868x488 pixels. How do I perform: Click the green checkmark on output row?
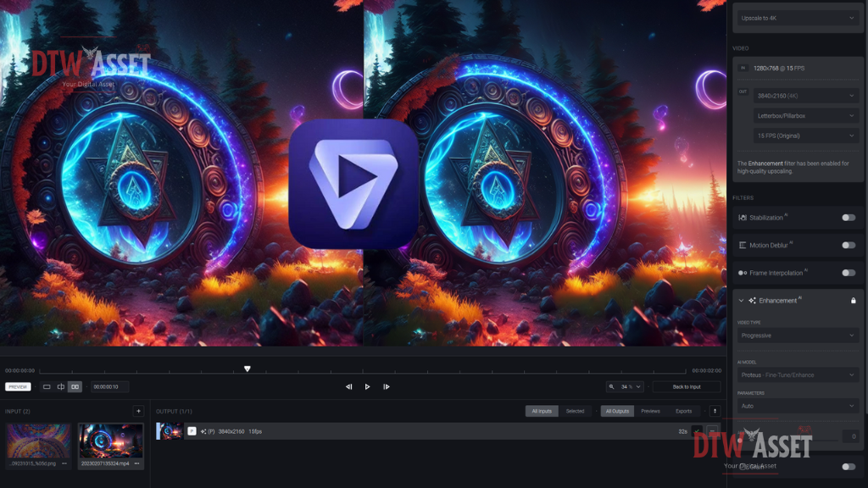click(x=697, y=431)
